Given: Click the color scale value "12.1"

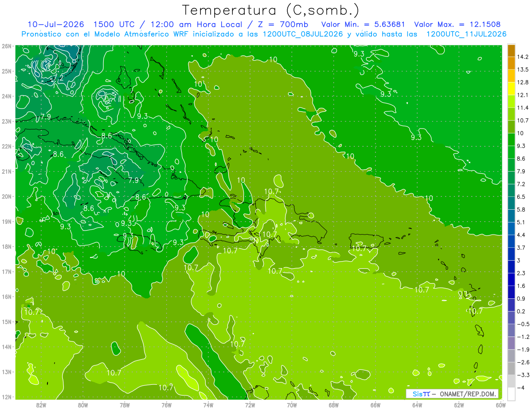Looking at the screenshot, I should 523,95.
